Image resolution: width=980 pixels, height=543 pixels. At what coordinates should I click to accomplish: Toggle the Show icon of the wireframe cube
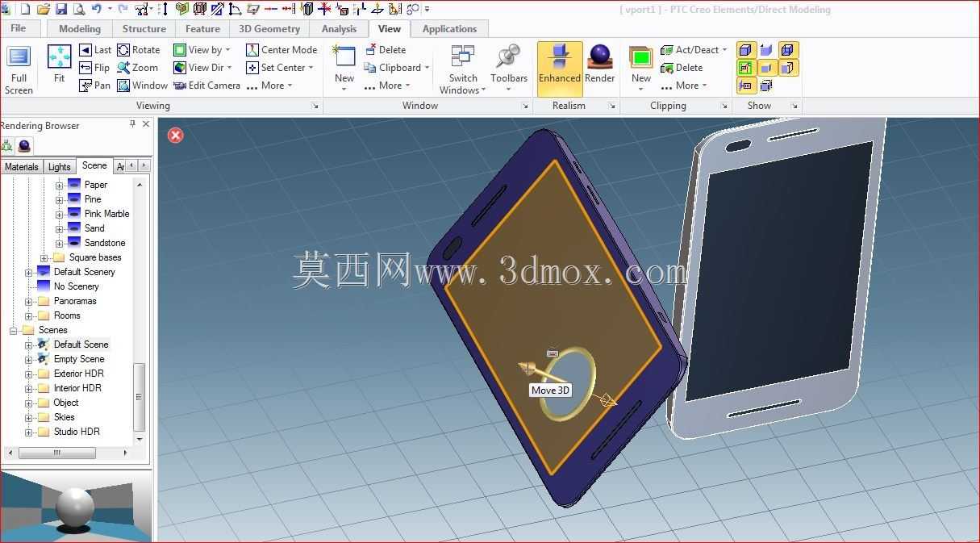point(788,50)
